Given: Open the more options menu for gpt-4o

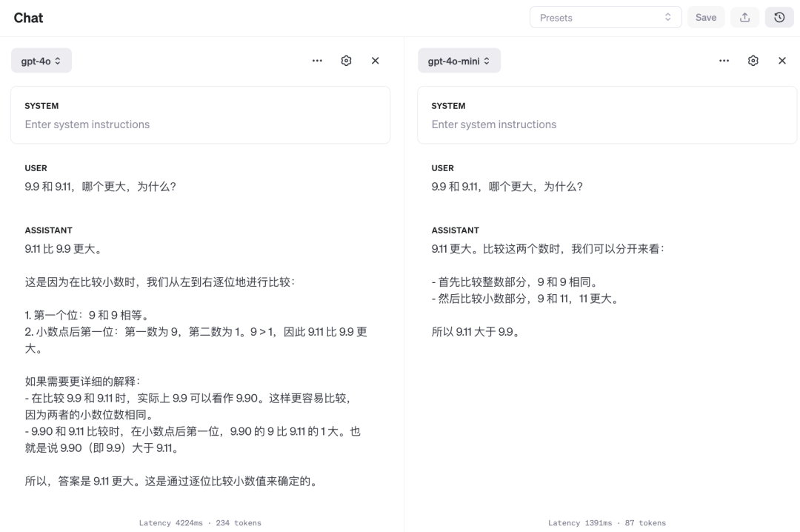Looking at the screenshot, I should pyautogui.click(x=317, y=61).
